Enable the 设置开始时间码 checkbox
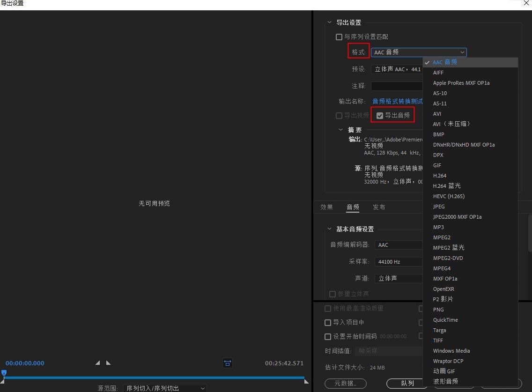532x392 pixels. [x=328, y=337]
